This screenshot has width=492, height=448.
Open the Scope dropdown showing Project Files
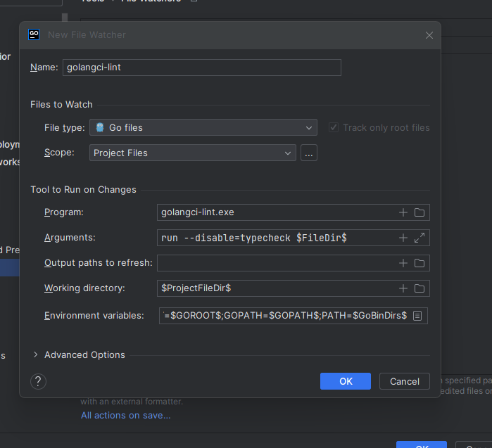pyautogui.click(x=192, y=153)
